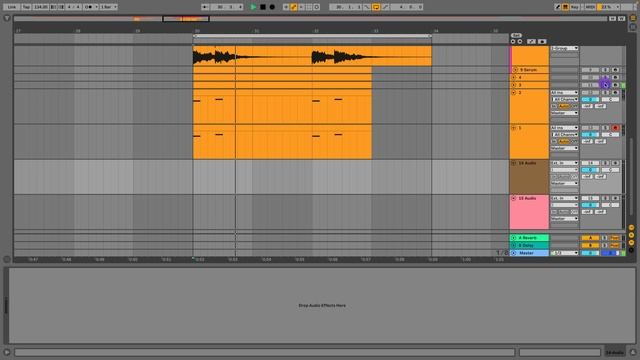
Task: Unfold the 9 Serum track
Action: (x=515, y=70)
